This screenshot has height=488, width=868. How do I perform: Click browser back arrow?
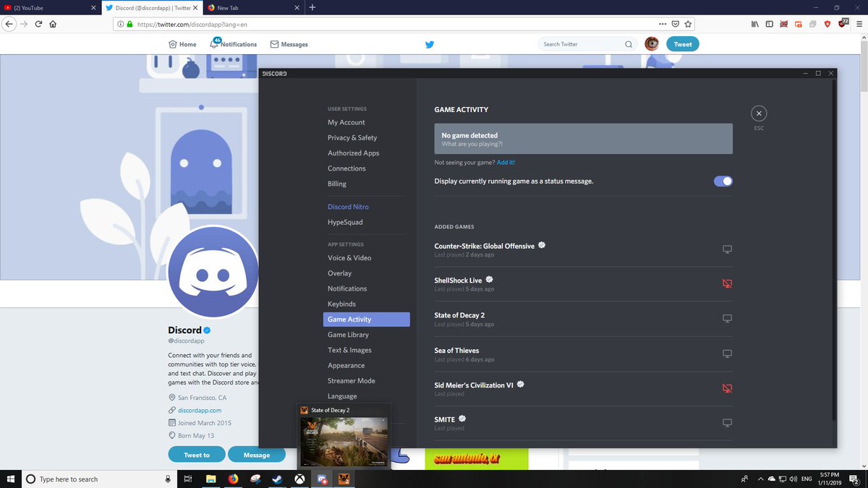(9, 24)
